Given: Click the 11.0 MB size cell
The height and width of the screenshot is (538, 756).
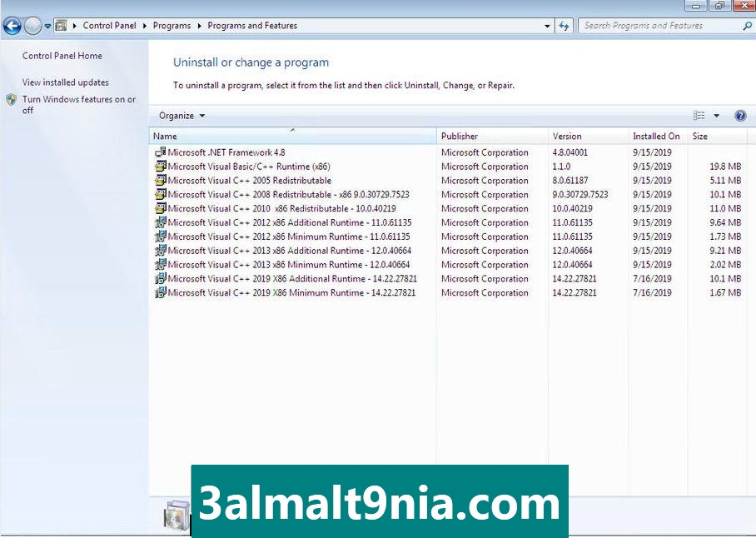Looking at the screenshot, I should [725, 208].
